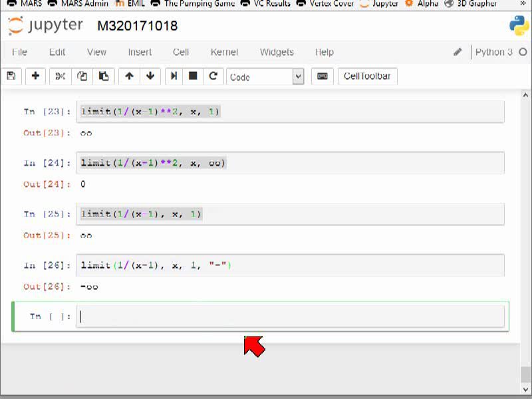Open the VC Results bookmark
The width and height of the screenshot is (532, 399).
(265, 3)
